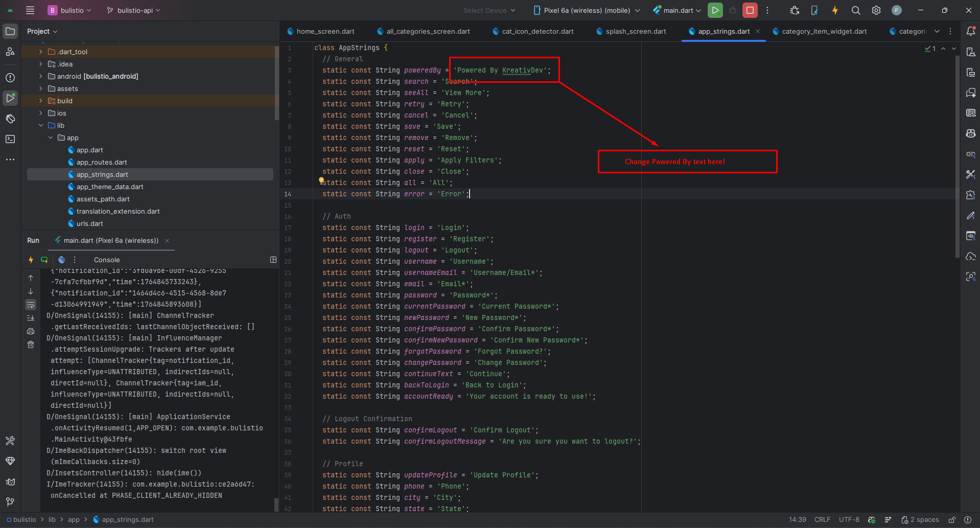Screen dimensions: 980x528
Task: Select the Console tab in Run panel
Action: coord(107,260)
